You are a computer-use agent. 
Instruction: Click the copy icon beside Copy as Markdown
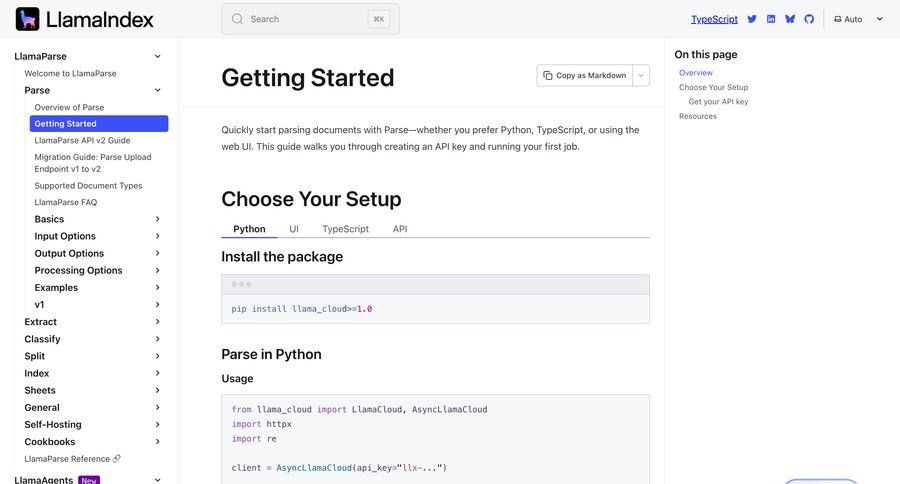click(x=548, y=75)
